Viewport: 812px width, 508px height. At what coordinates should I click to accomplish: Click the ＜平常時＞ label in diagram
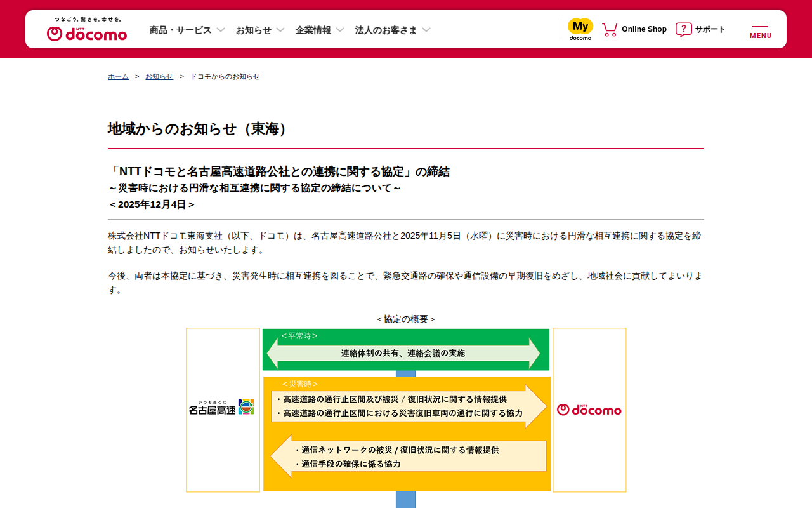point(299,335)
